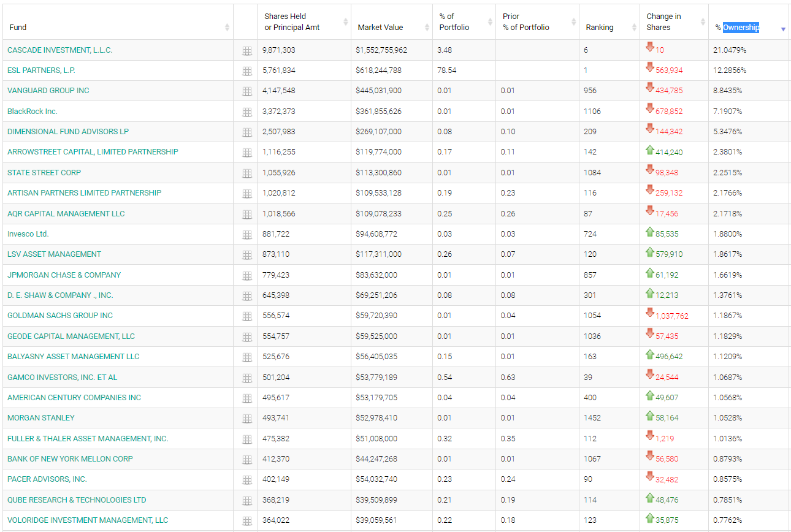
Task: Open grid icon for AQR CAPITAL MANAGEMENT row
Action: (x=247, y=215)
